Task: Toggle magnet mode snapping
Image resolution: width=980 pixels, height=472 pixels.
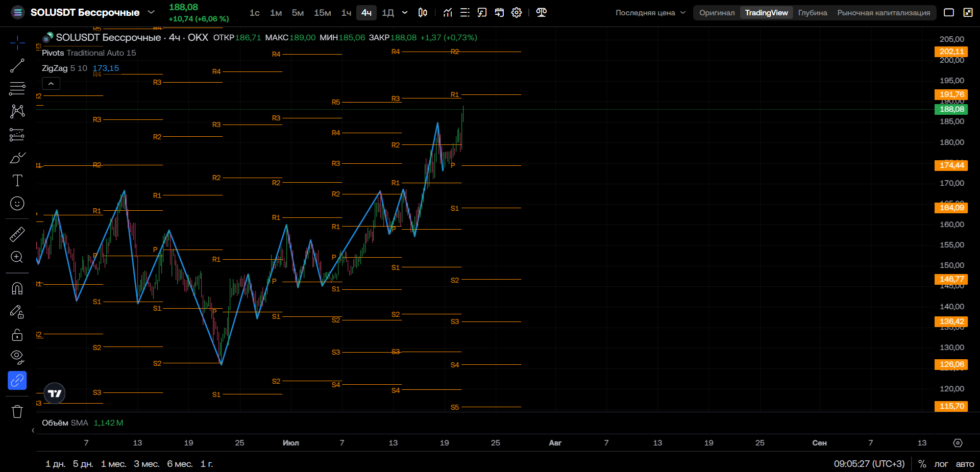Action: pos(17,288)
